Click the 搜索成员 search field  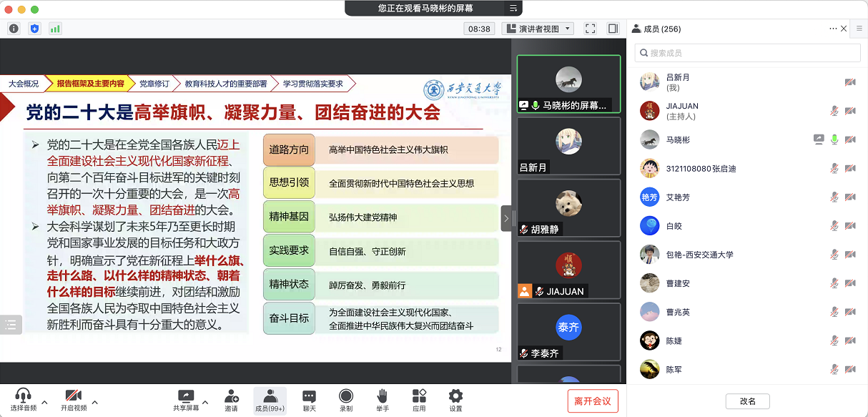pos(747,53)
